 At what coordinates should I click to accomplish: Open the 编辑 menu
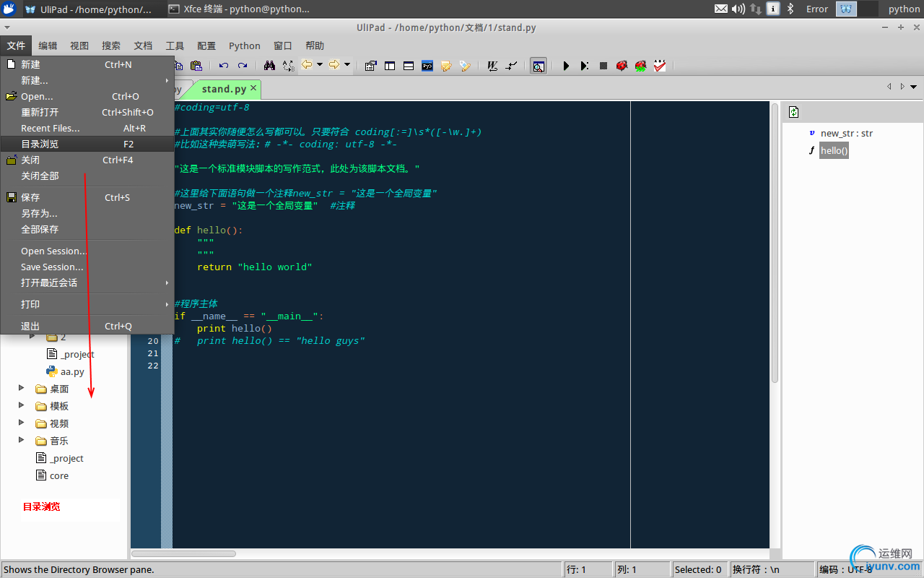tap(48, 46)
